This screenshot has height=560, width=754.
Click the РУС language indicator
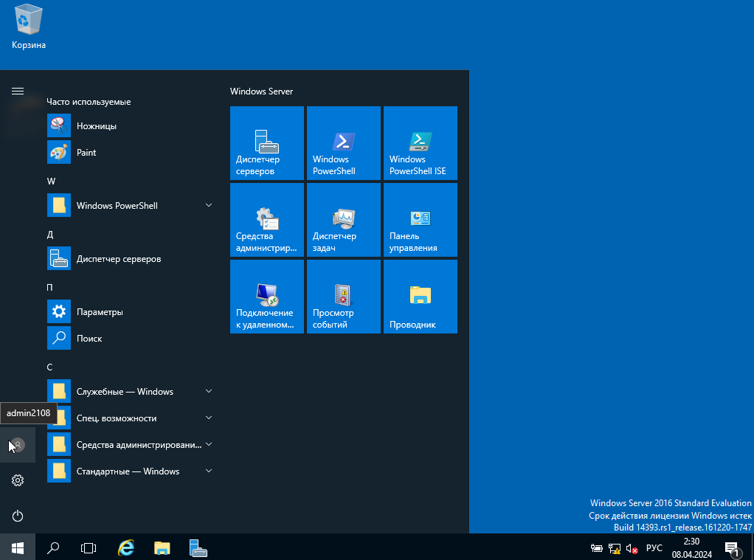pyautogui.click(x=654, y=548)
